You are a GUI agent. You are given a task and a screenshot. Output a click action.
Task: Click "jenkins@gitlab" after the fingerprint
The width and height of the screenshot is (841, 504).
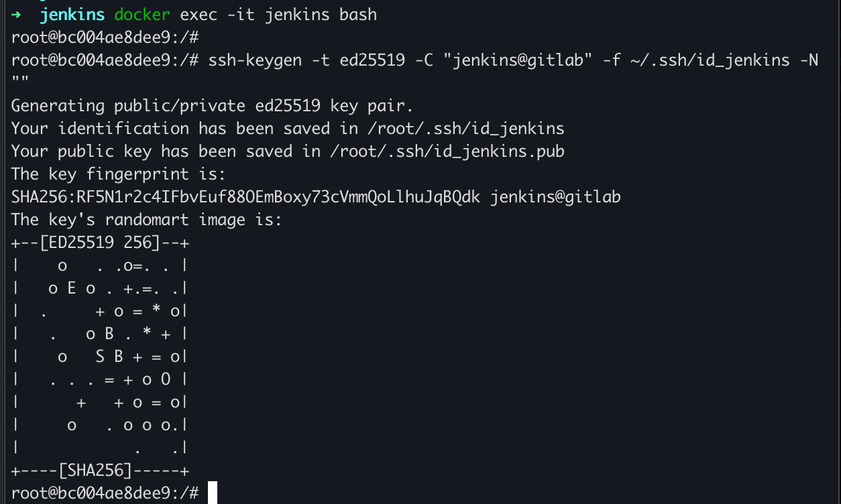[555, 197]
